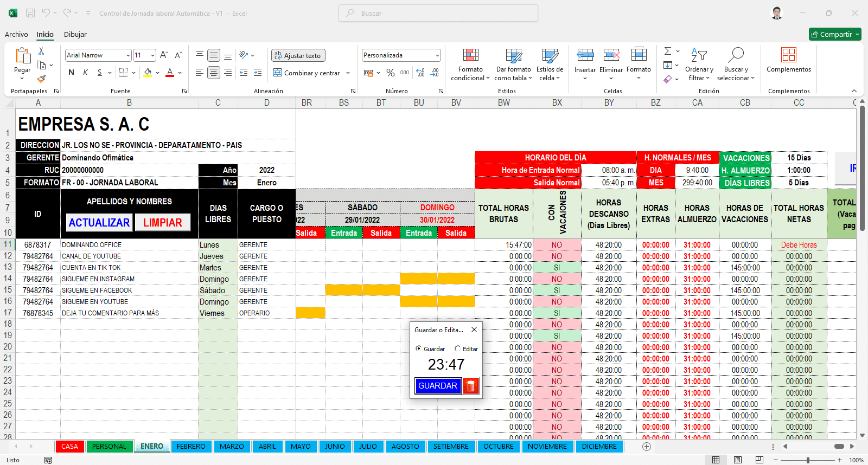The width and height of the screenshot is (868, 465).
Task: Toggle Ajustar texto wrap option
Action: (x=298, y=55)
